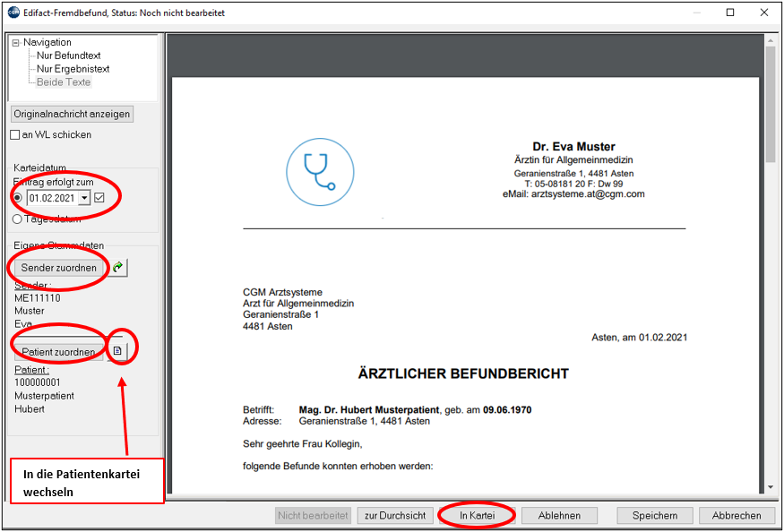Save with the Speichern button
784x532 pixels.
[x=655, y=516]
